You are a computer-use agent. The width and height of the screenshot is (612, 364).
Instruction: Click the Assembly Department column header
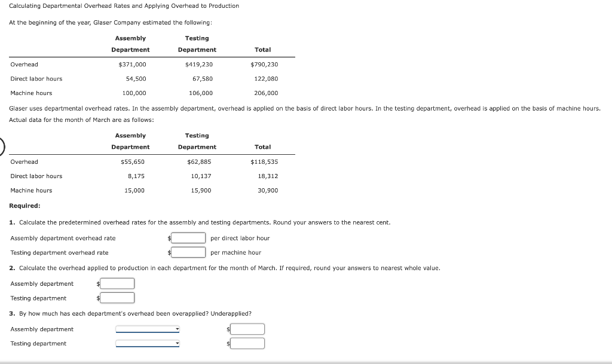(x=131, y=44)
